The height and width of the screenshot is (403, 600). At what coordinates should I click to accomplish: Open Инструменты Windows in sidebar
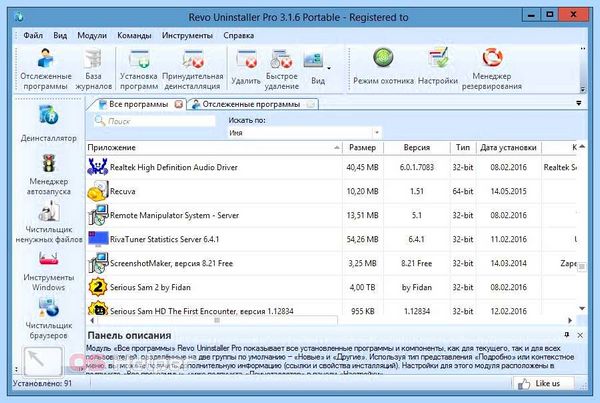coord(49,271)
